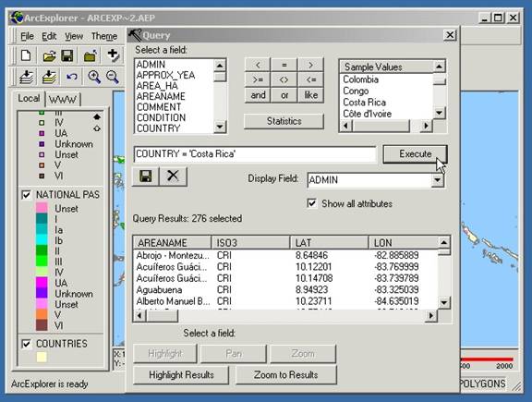
Task: Click the yellow COUNTRIES color swatch
Action: pos(42,357)
